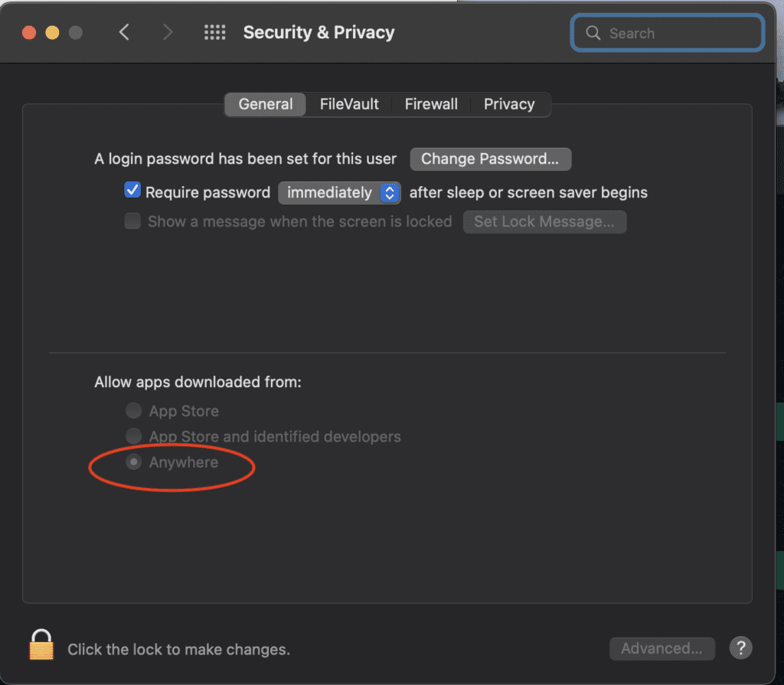Click the Advanced button
784x685 pixels.
click(x=661, y=648)
